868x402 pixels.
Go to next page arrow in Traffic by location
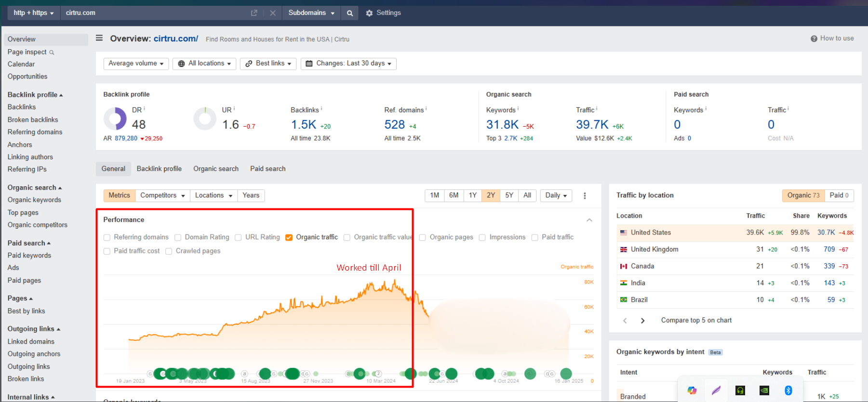tap(642, 321)
